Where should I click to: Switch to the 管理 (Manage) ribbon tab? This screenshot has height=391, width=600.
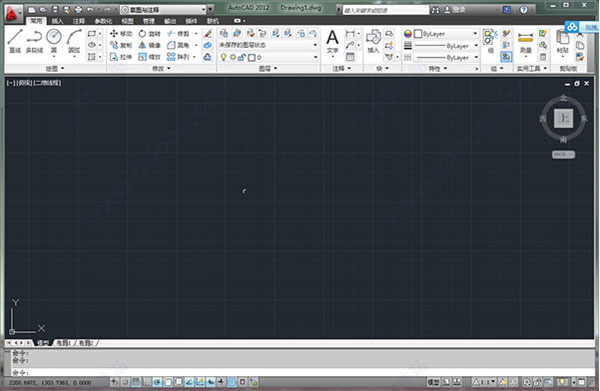[148, 21]
